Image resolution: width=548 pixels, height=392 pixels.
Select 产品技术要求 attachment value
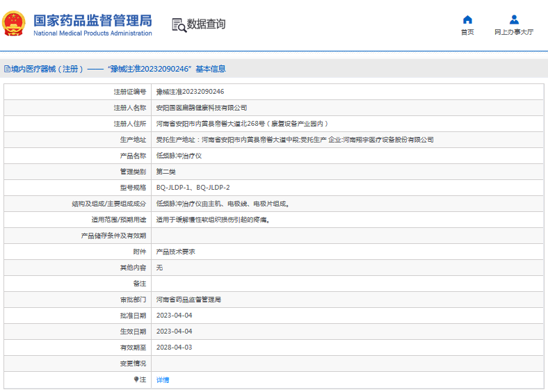tap(176, 252)
